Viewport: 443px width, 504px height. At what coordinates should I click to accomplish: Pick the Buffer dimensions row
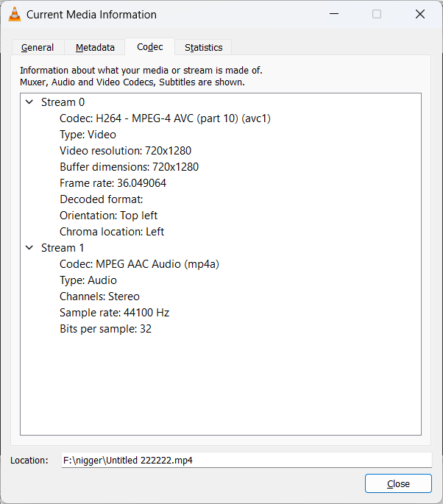point(129,167)
